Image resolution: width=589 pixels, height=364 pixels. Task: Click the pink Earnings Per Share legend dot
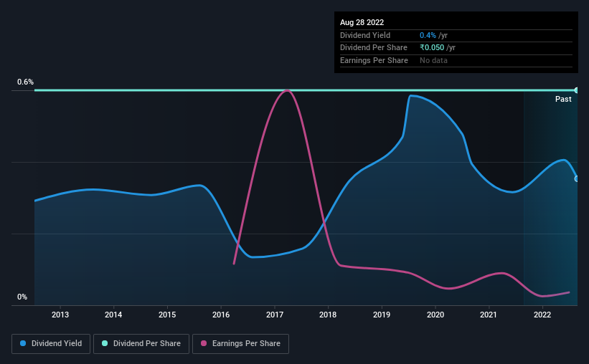coord(204,343)
